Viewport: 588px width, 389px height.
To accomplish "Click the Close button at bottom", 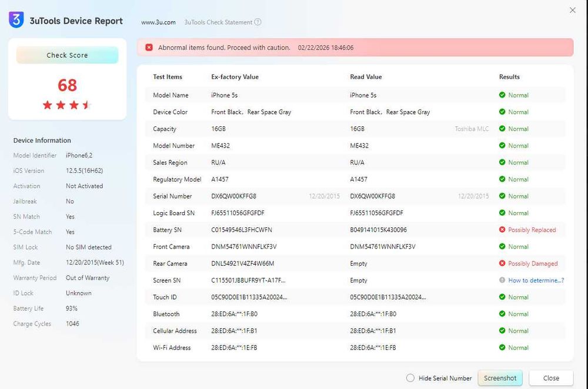I will [x=551, y=378].
